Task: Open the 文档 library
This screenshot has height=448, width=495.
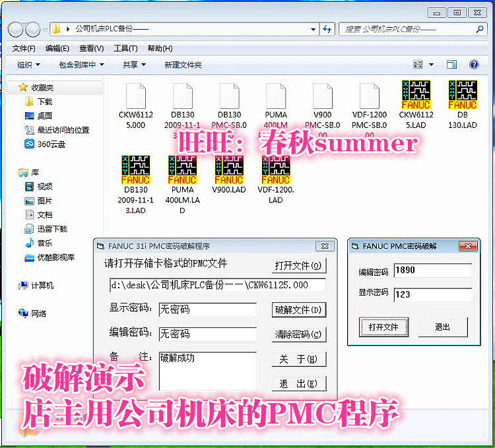Action: [38, 215]
